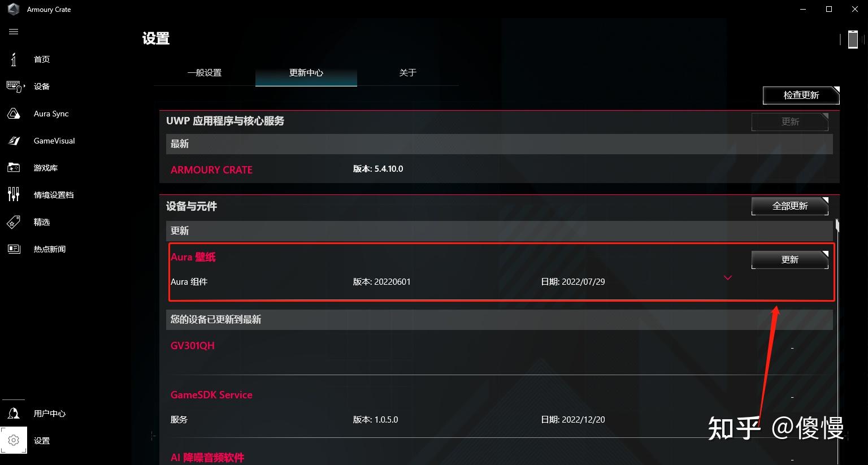Click the 检查更新 button

click(x=801, y=95)
